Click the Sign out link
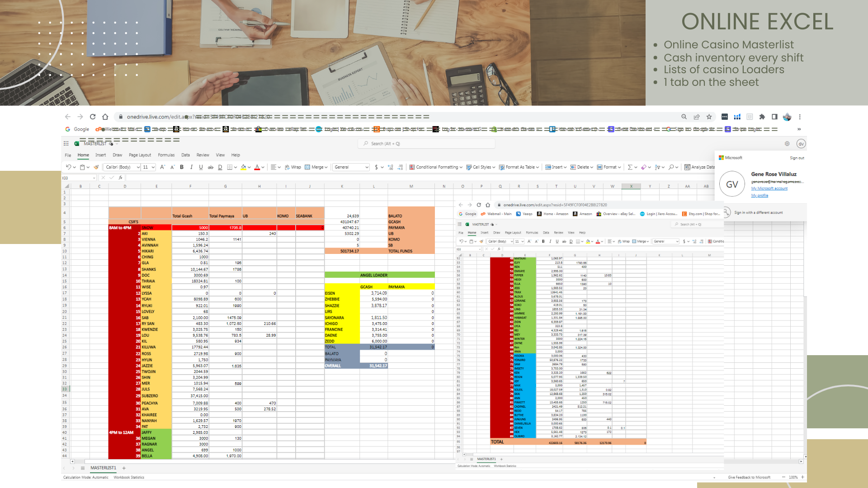 click(x=797, y=158)
